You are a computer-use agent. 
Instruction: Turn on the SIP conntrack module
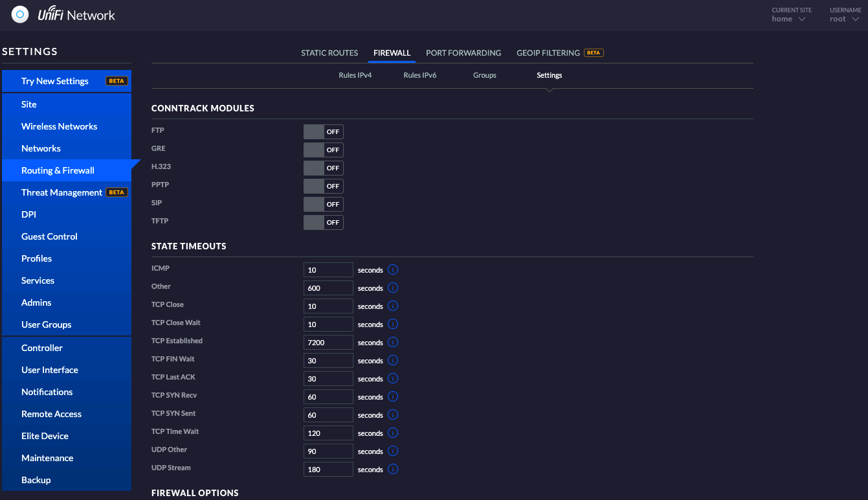tap(323, 204)
